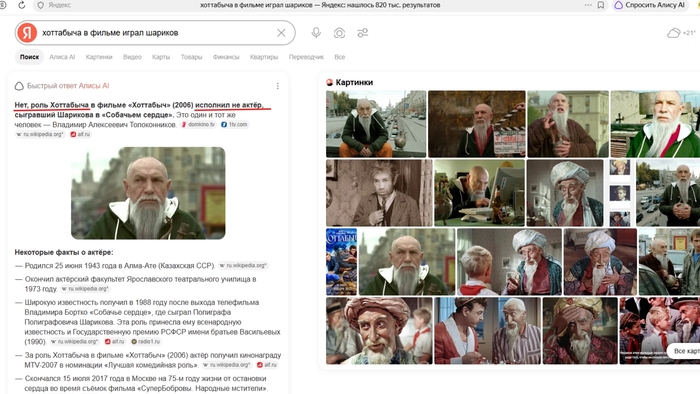700x394 pixels.
Task: Click the red Yandex Я logo
Action: pos(27,33)
